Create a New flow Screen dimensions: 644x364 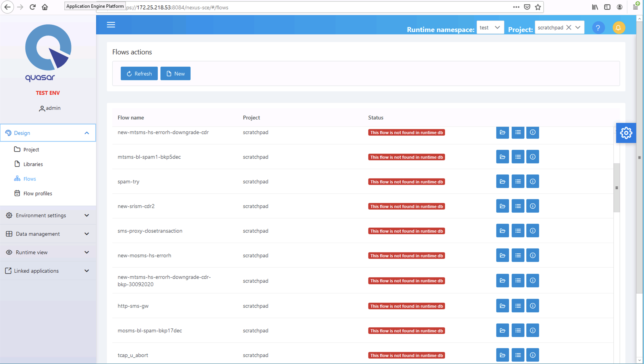[x=175, y=74]
